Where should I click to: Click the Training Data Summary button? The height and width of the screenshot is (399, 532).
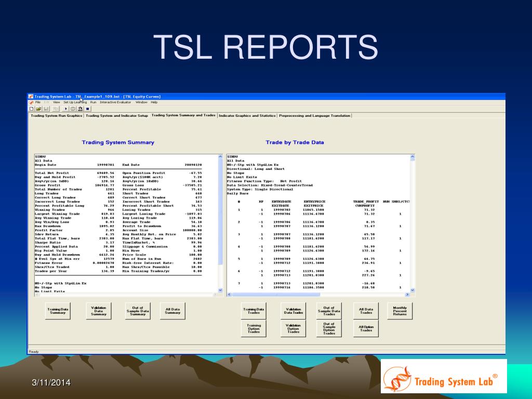(x=58, y=311)
